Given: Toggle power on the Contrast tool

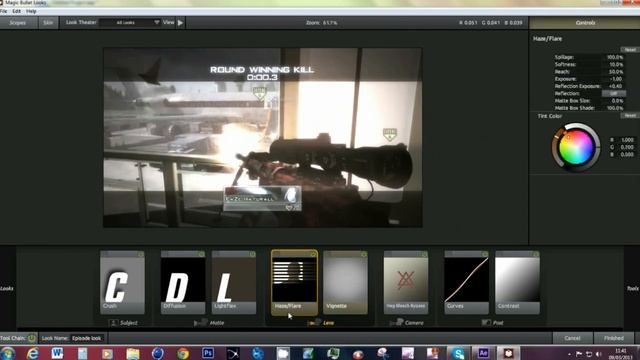Looking at the screenshot, I should tap(536, 254).
